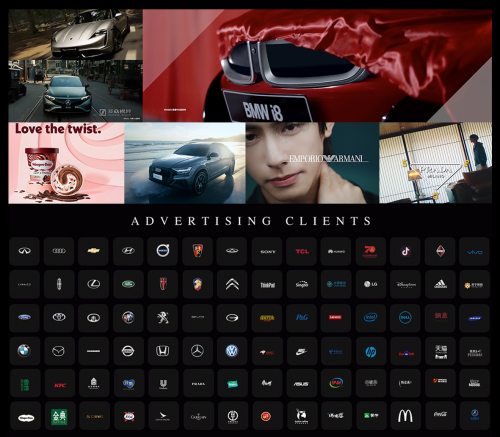
Task: Open the blue HP logo tile
Action: (370, 351)
